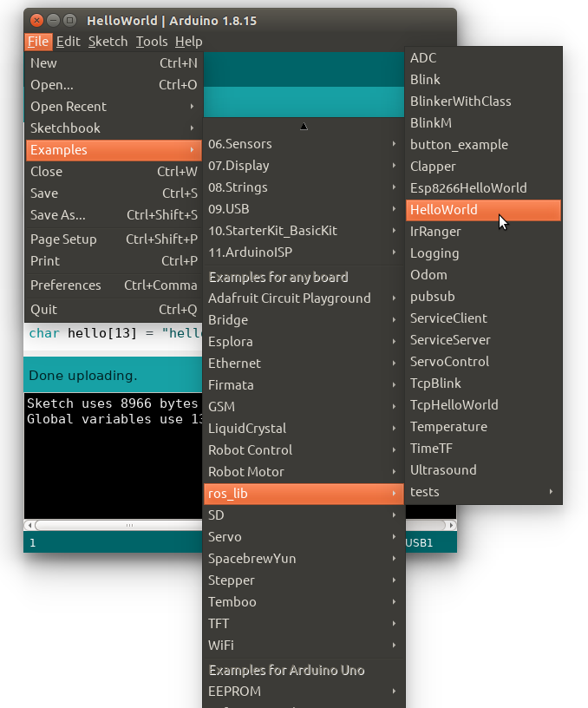Choose Page Setup menu entry
Image resolution: width=588 pixels, height=708 pixels.
tap(114, 239)
